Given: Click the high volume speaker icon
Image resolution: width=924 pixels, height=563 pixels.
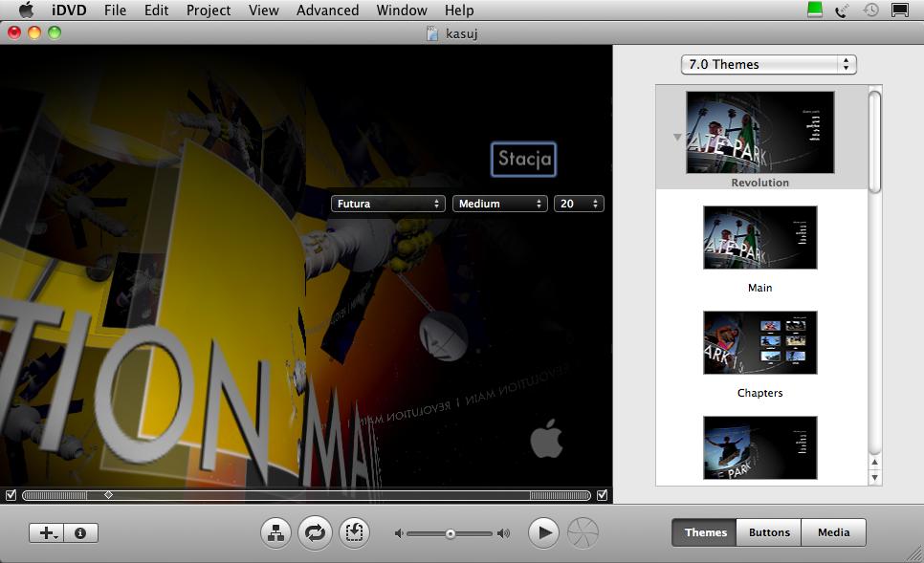Looking at the screenshot, I should pyautogui.click(x=503, y=533).
